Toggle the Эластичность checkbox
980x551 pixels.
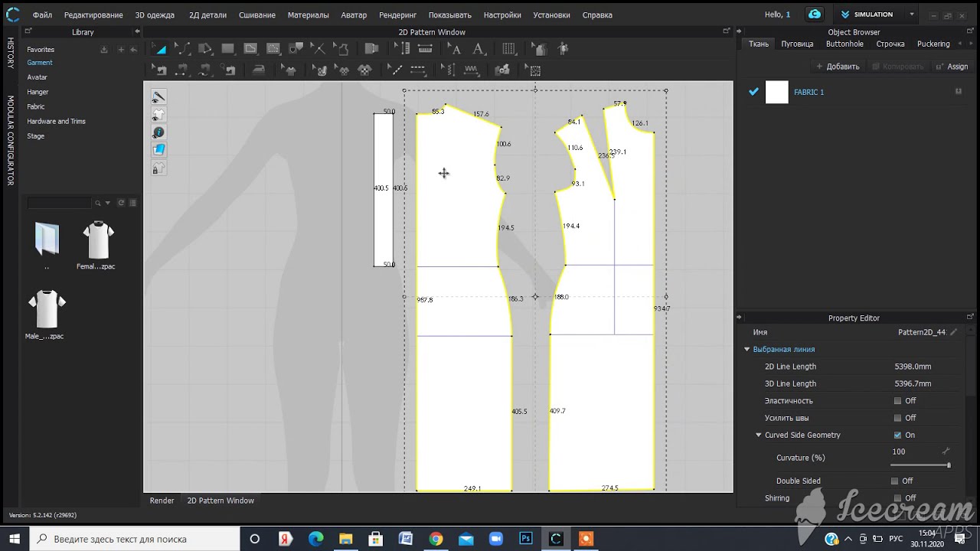pos(897,401)
